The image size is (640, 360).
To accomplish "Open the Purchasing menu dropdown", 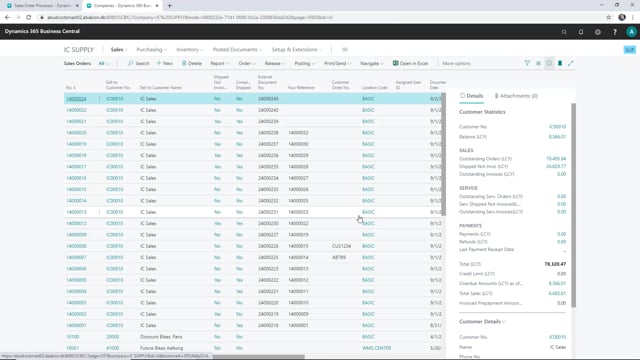I will pyautogui.click(x=151, y=49).
